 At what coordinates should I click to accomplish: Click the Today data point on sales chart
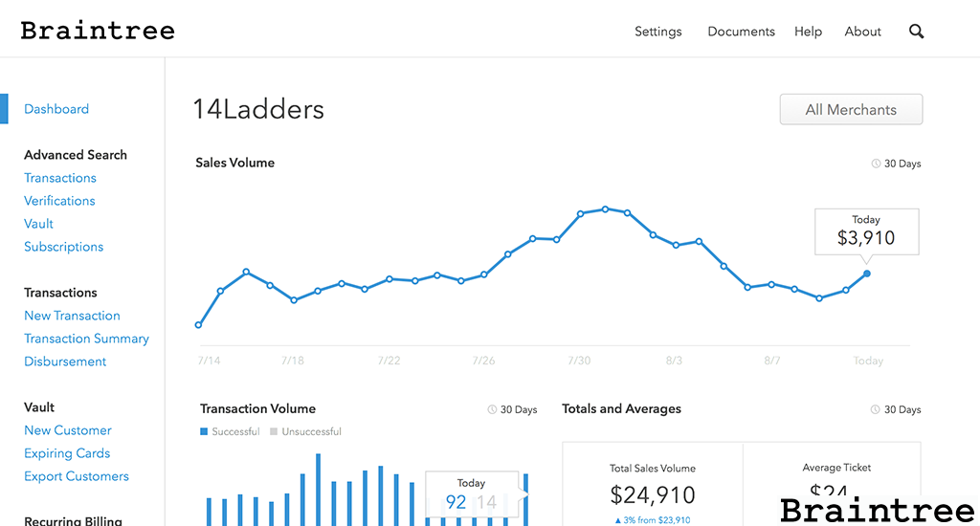867,274
